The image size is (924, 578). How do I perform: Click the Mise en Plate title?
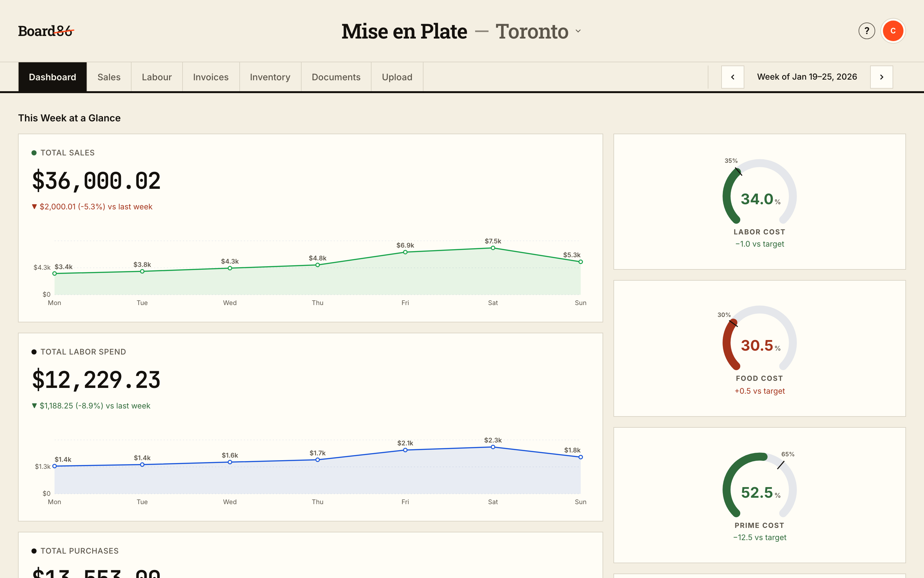tap(404, 31)
